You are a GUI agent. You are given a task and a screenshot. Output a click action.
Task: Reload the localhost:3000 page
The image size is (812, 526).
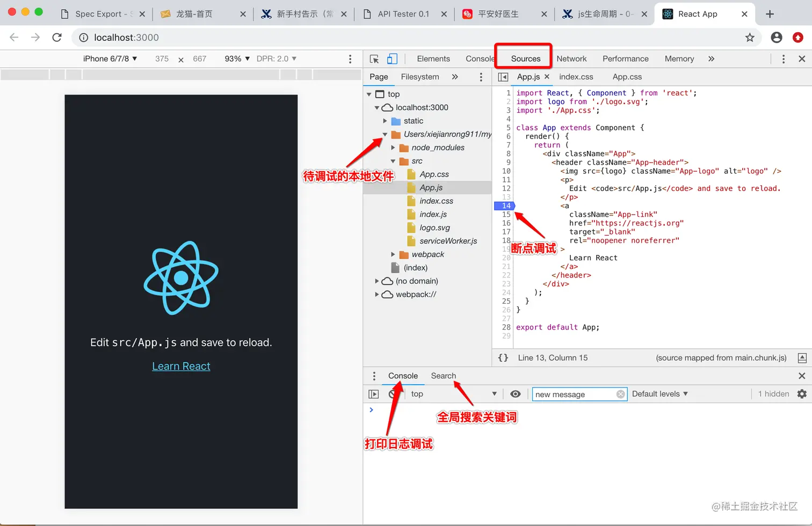click(57, 37)
